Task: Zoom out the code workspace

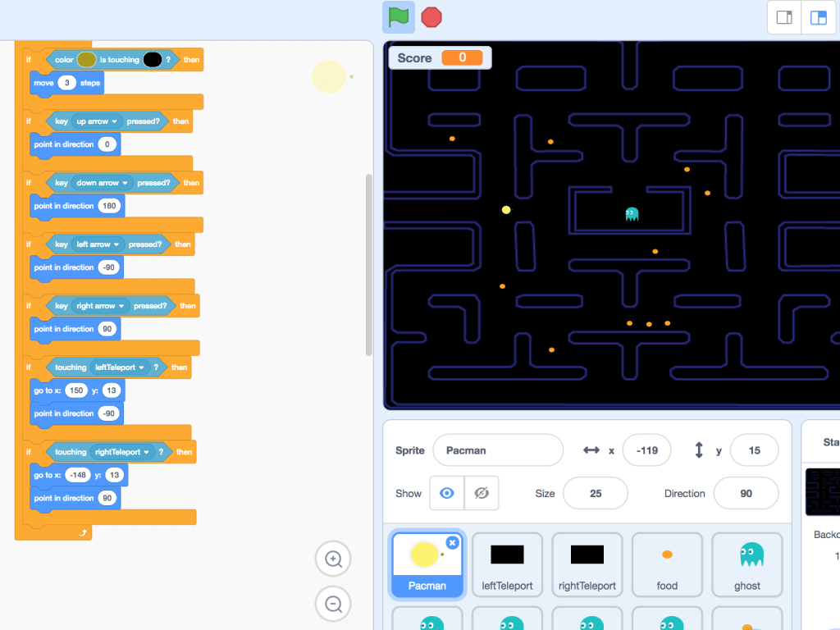Action: [333, 604]
